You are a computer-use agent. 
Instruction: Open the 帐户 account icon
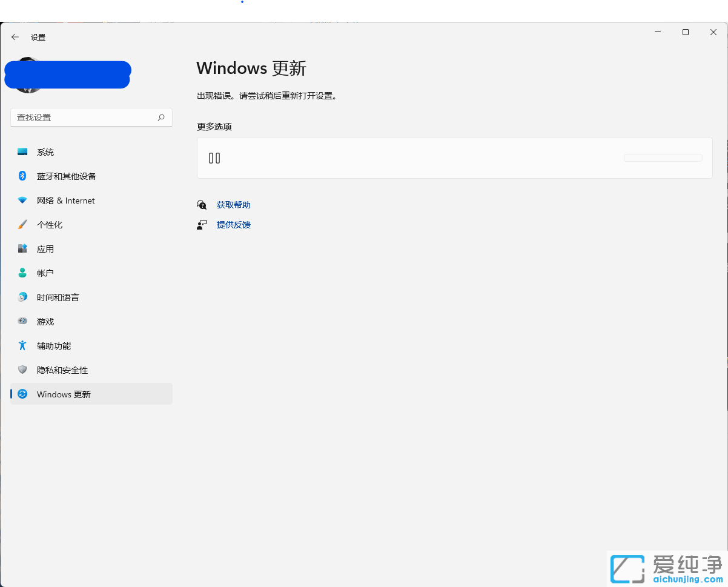[22, 273]
